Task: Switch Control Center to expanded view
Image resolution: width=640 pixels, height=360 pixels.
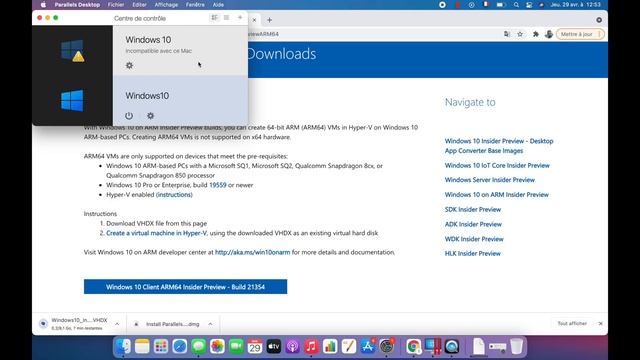Action: pos(214,18)
